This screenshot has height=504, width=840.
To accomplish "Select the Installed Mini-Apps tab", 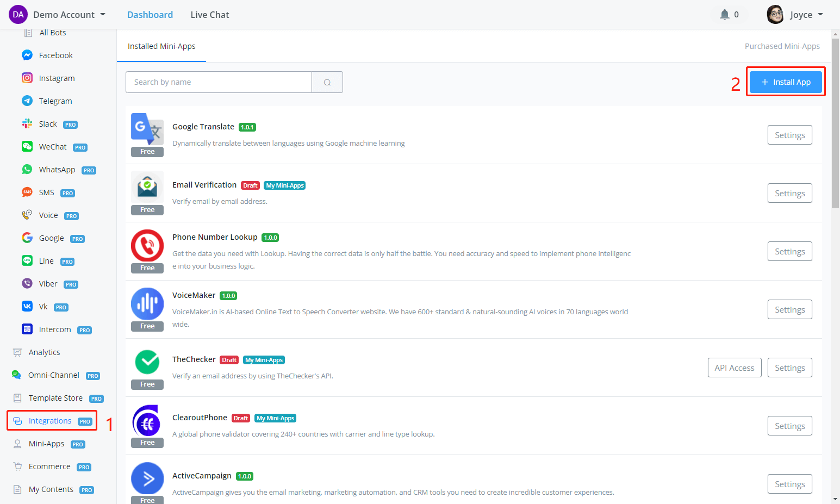I will (x=161, y=46).
